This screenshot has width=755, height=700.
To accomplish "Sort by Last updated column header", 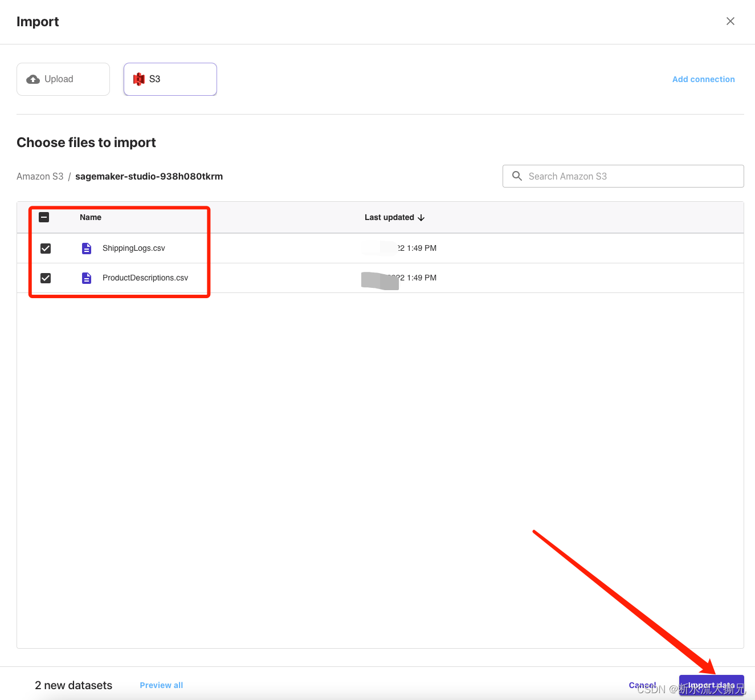I will click(389, 217).
